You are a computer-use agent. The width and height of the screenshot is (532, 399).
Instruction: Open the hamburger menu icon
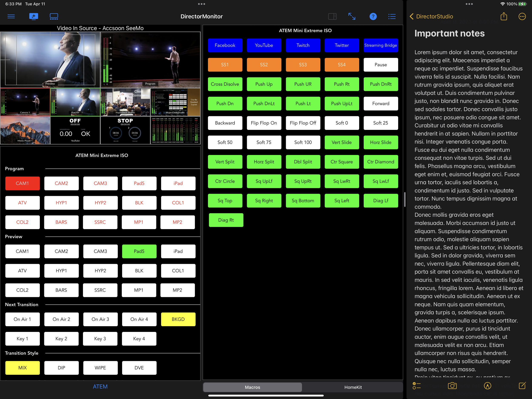point(11,16)
